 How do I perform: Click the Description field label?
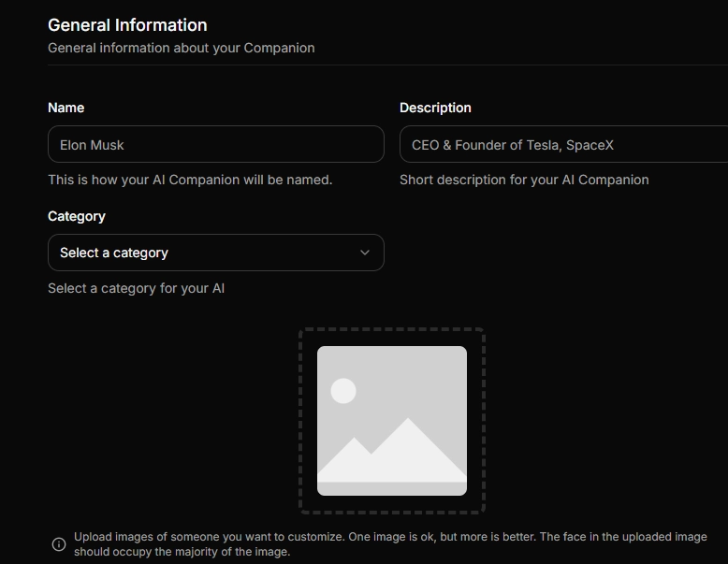coord(435,108)
